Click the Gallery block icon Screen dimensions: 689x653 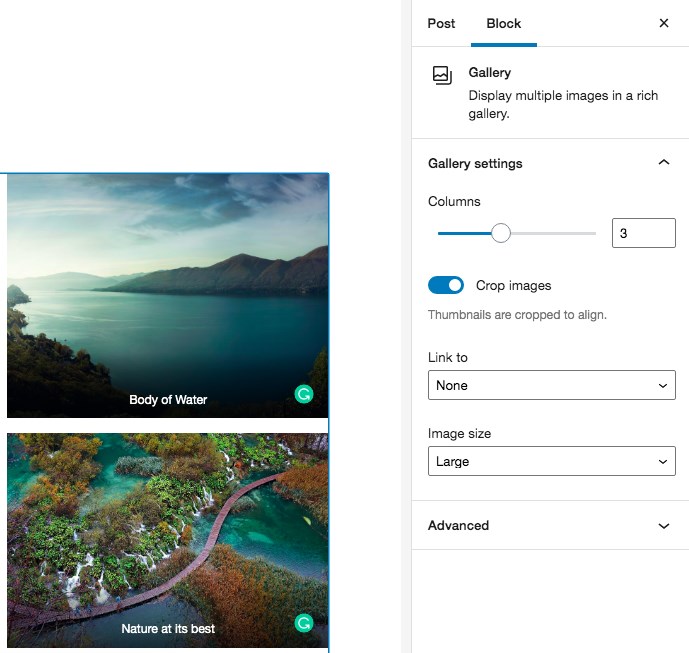[442, 75]
